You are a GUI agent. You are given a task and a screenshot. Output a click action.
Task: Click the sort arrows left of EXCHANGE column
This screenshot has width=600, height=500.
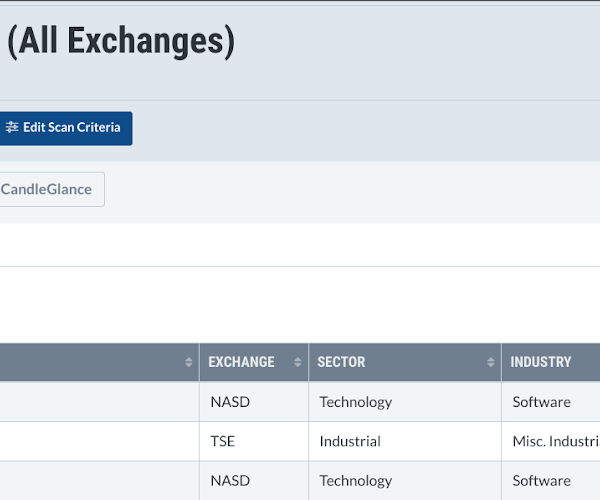click(x=188, y=362)
